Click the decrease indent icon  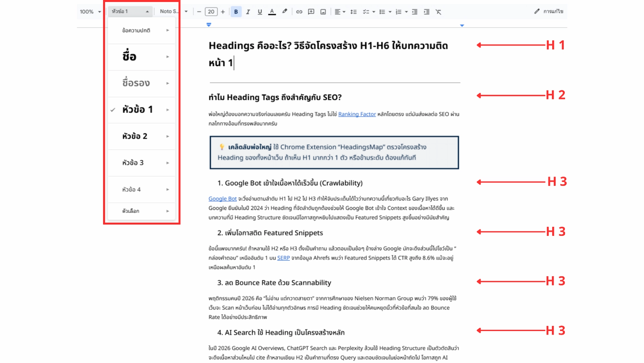[x=415, y=12]
